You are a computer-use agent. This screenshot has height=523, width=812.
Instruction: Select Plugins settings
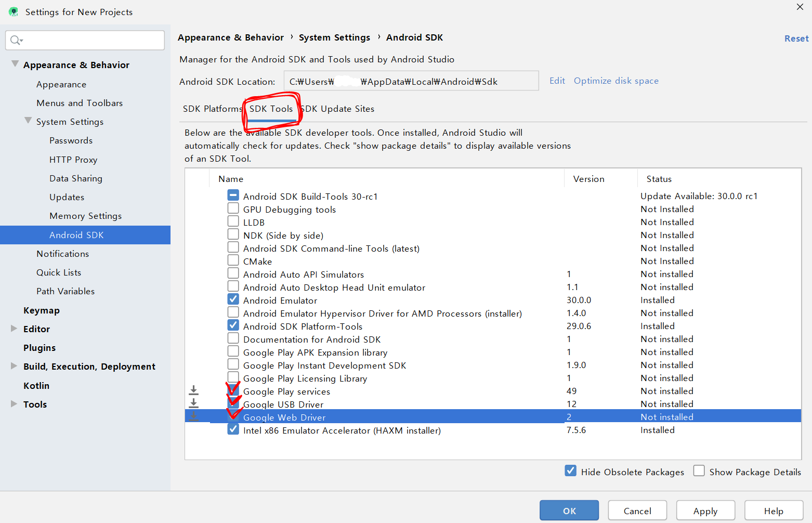point(40,348)
